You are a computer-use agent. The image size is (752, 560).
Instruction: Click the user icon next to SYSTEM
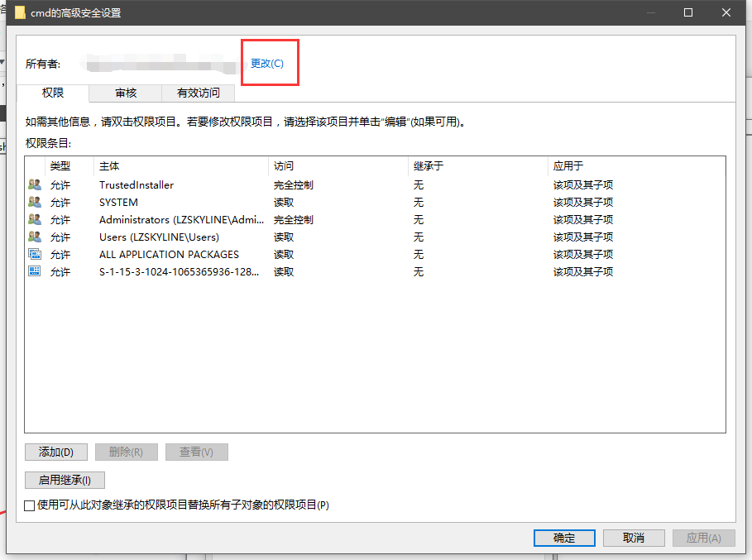pyautogui.click(x=35, y=203)
